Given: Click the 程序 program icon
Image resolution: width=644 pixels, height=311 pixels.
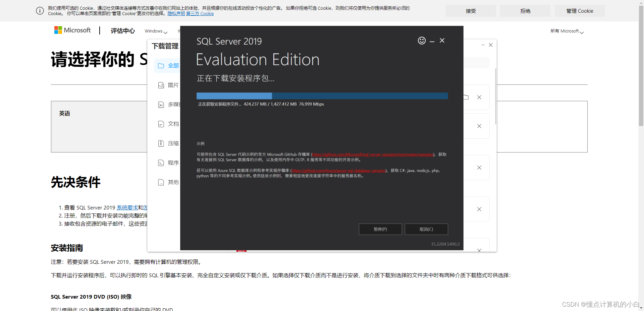Looking at the screenshot, I should click(161, 163).
